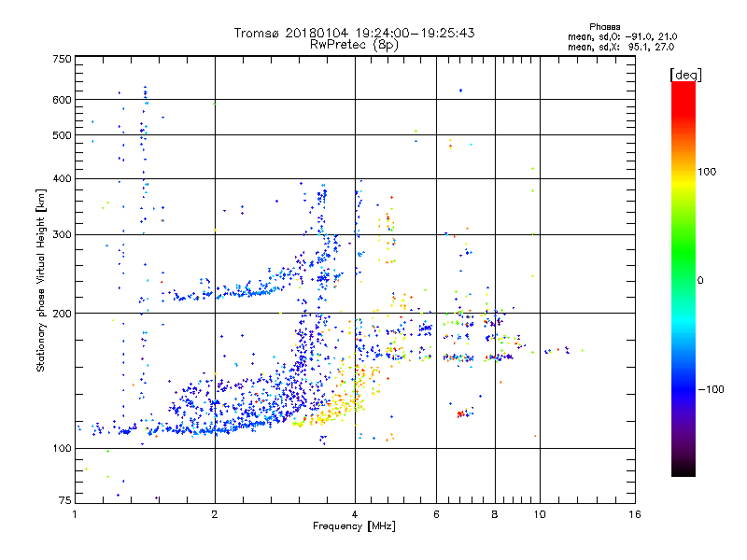747x560 pixels.
Task: Click the x-axis tick label '2'
Action: pos(215,514)
